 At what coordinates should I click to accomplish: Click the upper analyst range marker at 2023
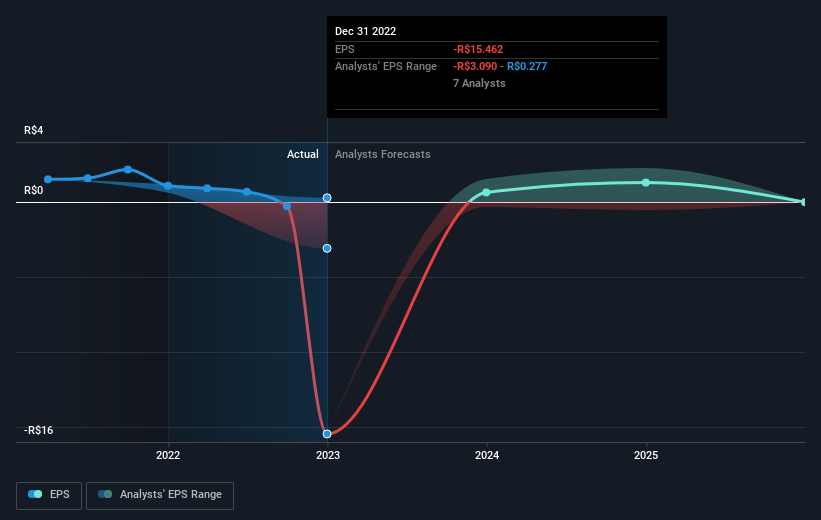327,197
